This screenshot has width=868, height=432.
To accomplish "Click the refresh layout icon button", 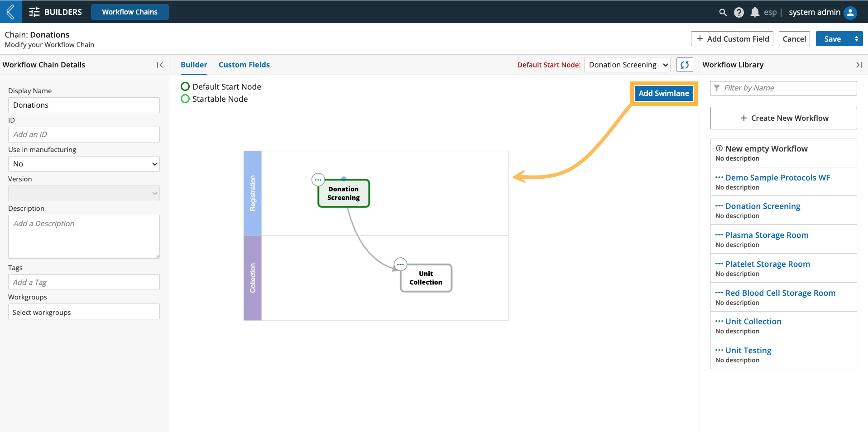I will 685,65.
